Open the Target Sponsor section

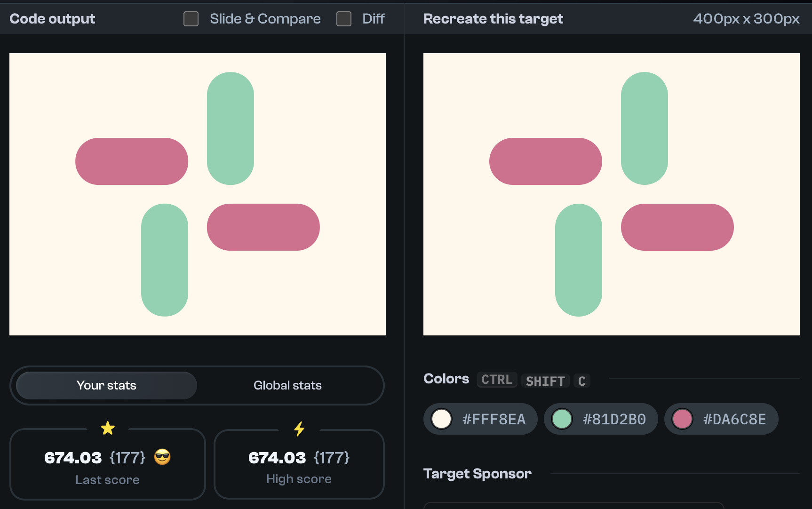coord(477,474)
